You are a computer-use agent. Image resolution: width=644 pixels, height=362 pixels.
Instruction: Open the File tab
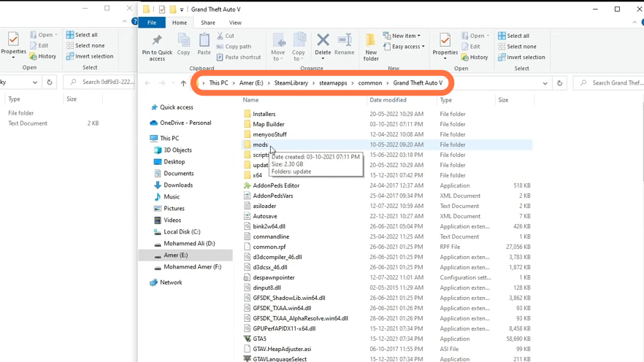coord(152,23)
